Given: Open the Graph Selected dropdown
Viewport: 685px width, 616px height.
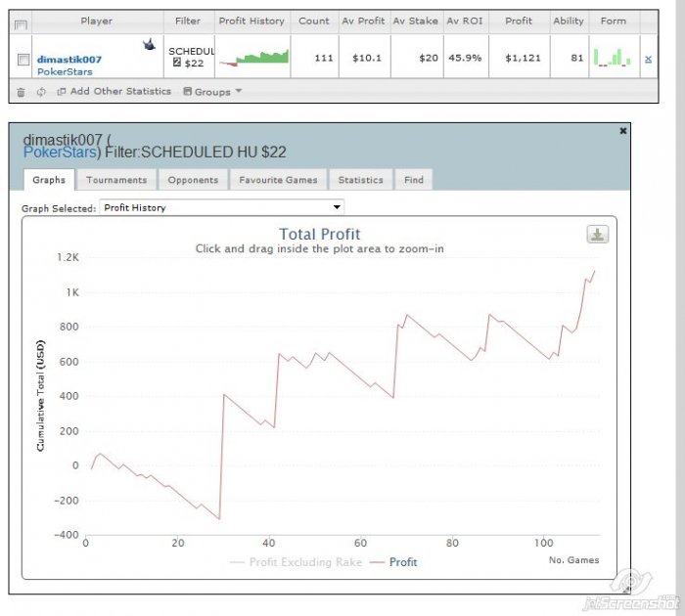Looking at the screenshot, I should pyautogui.click(x=221, y=207).
